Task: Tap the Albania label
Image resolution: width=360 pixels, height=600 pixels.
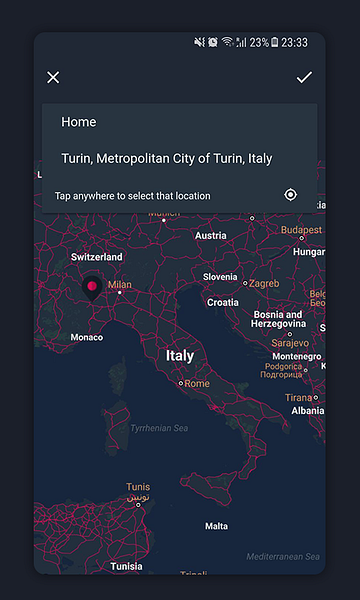Action: (308, 411)
